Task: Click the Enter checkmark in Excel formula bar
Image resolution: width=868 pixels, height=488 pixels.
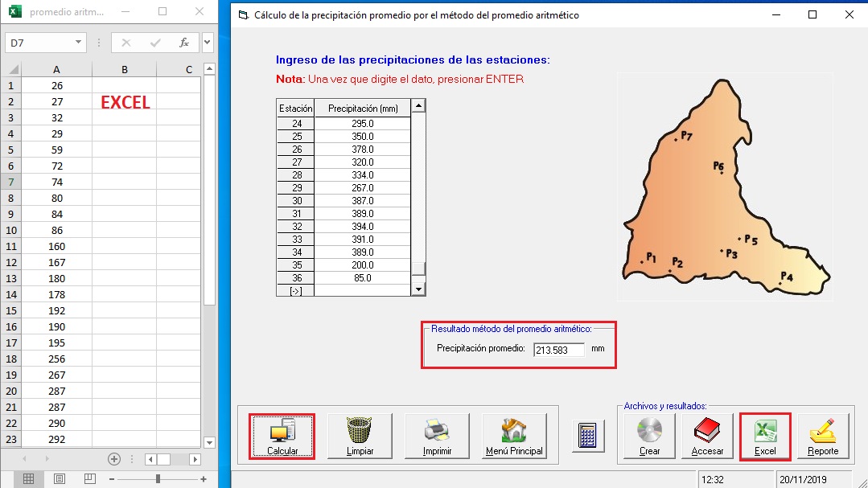Action: point(155,43)
